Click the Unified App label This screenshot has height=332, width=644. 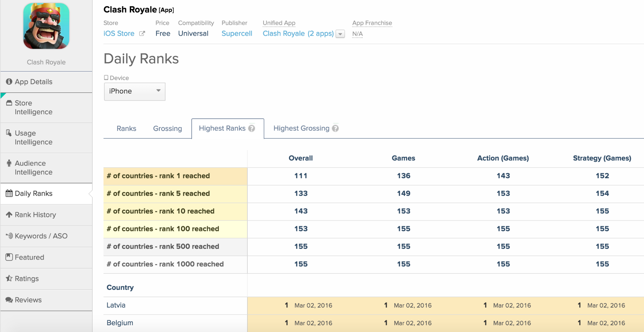pos(279,23)
